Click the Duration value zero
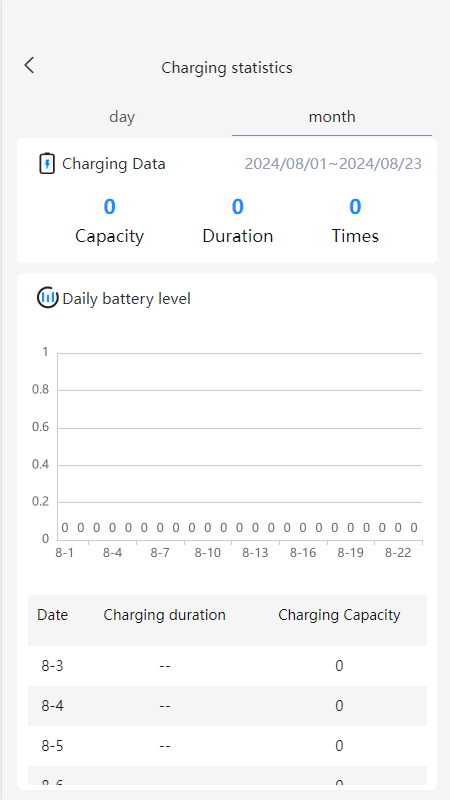The image size is (450, 800). coord(238,207)
